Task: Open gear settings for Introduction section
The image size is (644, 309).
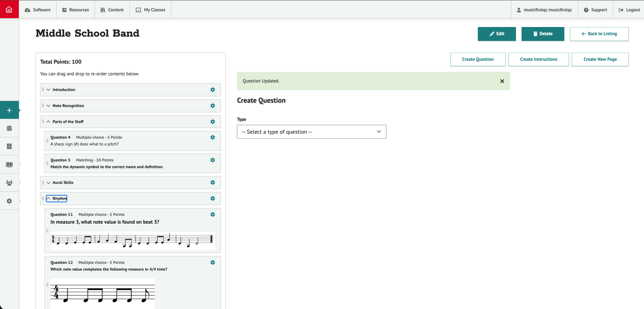Action: tap(213, 90)
